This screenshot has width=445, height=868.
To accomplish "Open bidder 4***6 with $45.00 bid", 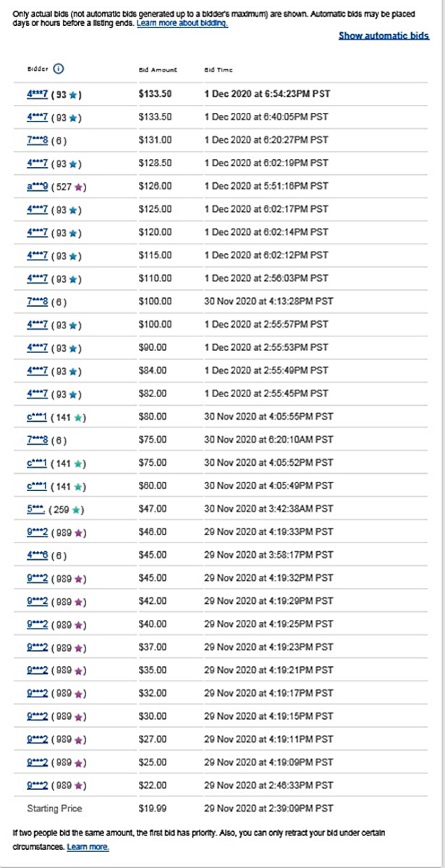I will pos(36,555).
